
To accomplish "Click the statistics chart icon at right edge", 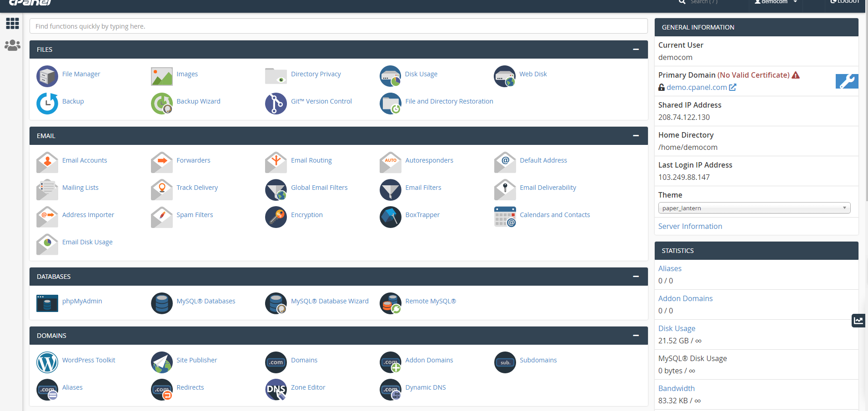I will coord(858,321).
